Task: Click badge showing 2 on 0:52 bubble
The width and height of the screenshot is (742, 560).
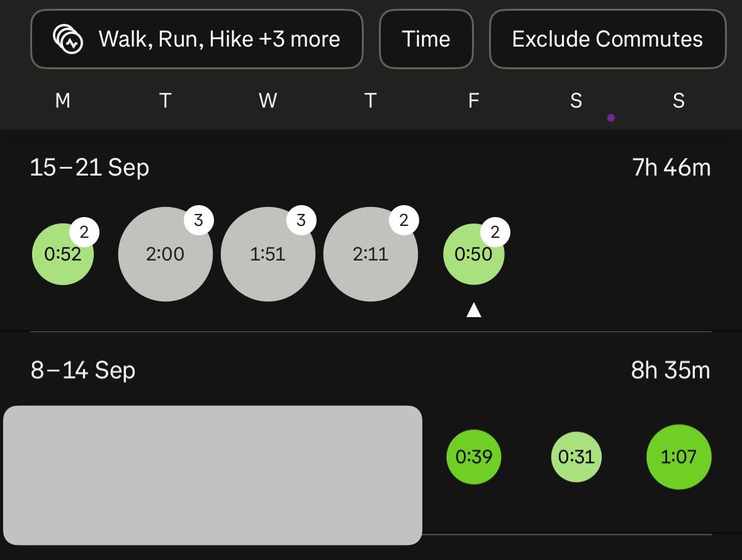Action: (84, 233)
